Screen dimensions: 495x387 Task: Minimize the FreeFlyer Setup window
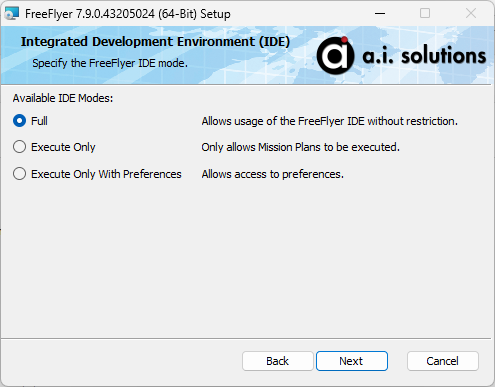tap(380, 14)
